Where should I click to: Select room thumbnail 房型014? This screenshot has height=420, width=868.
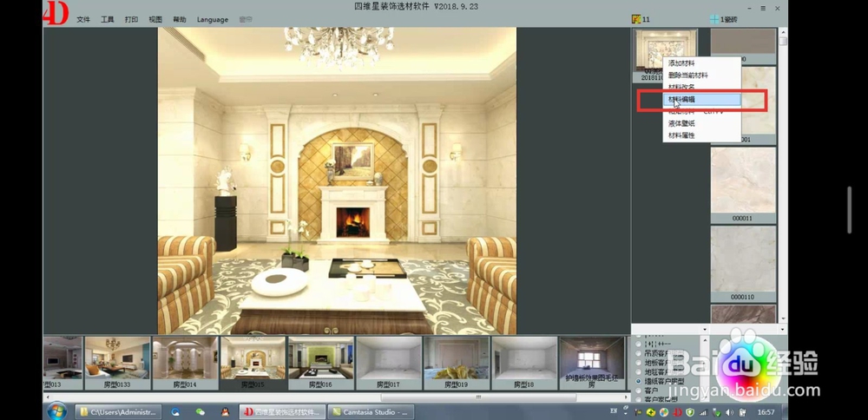pyautogui.click(x=185, y=363)
